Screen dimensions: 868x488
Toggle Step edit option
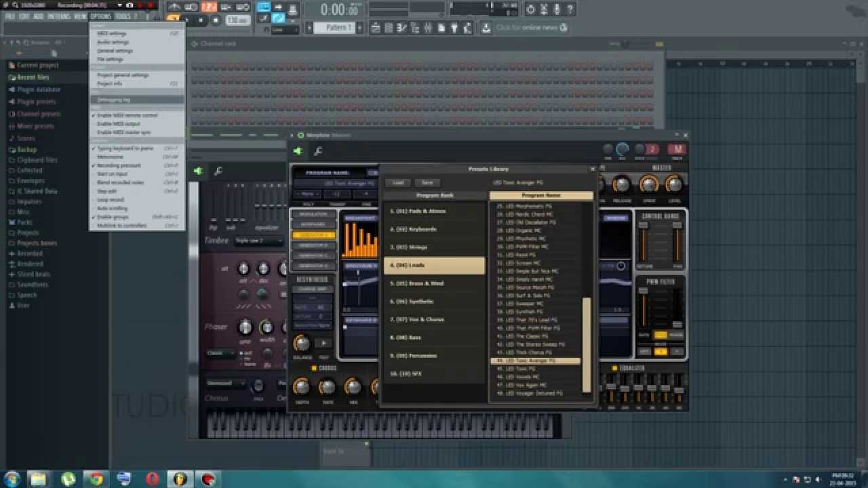coord(137,191)
